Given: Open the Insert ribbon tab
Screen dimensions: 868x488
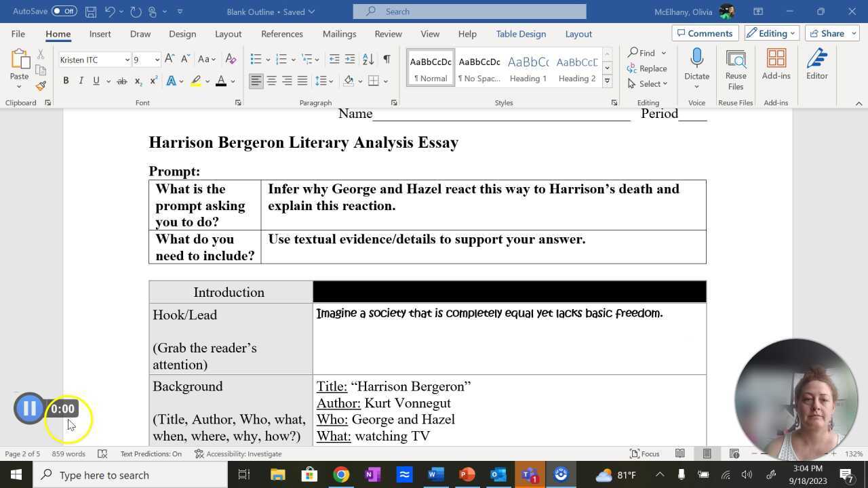Looking at the screenshot, I should [100, 34].
